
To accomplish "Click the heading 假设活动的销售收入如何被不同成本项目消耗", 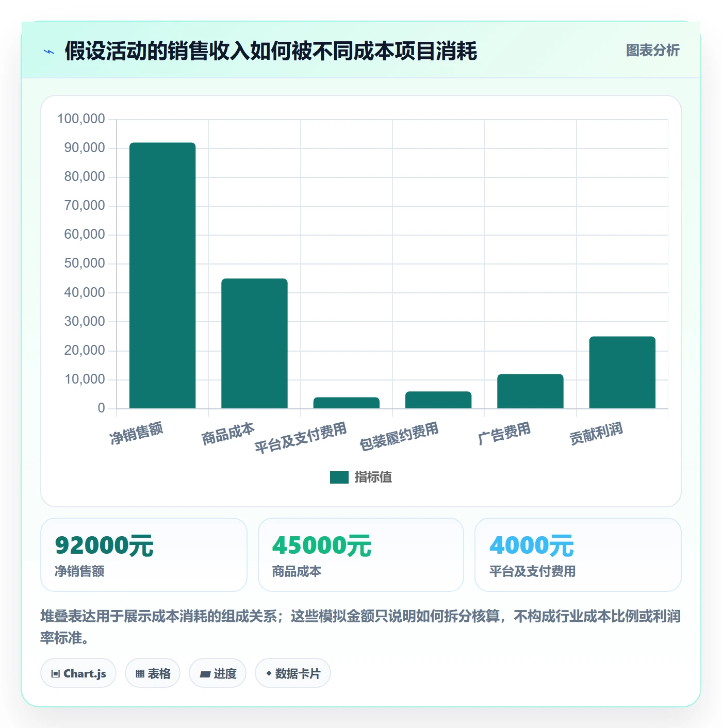I will (271, 51).
